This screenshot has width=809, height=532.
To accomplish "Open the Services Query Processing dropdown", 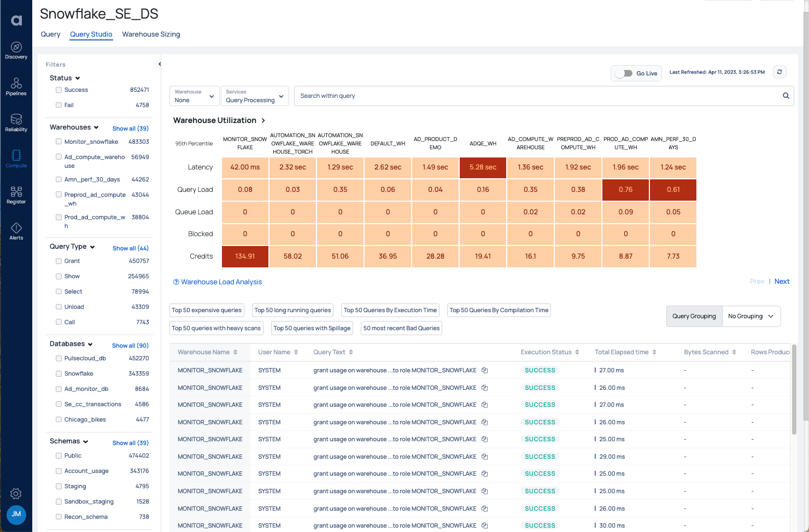I will coord(255,96).
